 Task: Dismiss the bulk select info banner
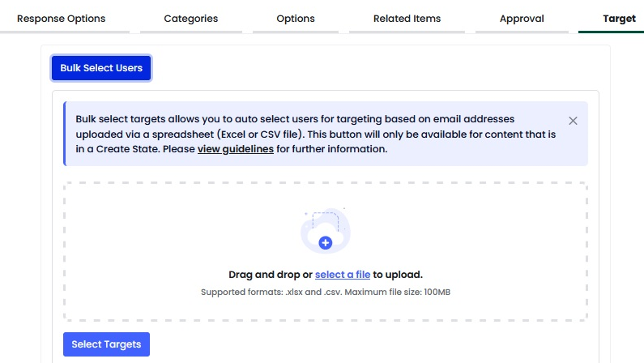coord(573,121)
